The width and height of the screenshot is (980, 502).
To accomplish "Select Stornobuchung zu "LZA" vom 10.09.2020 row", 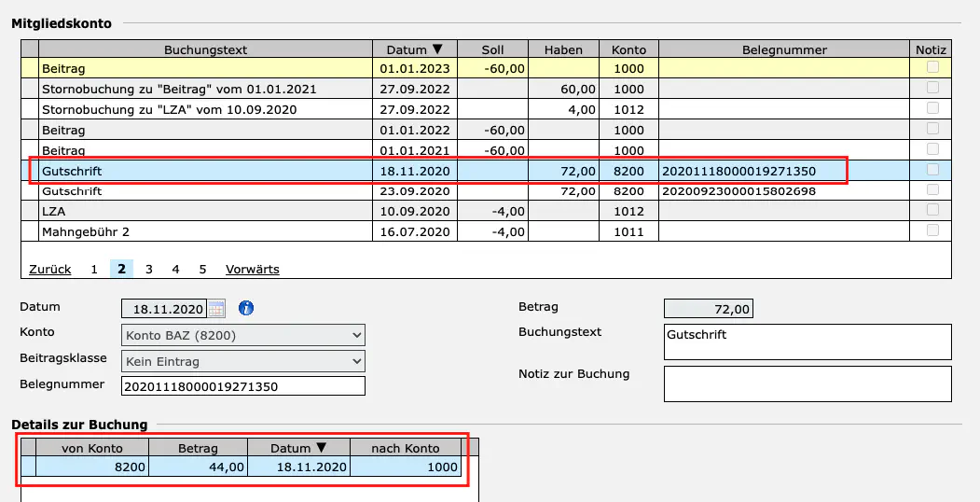I will click(x=486, y=109).
